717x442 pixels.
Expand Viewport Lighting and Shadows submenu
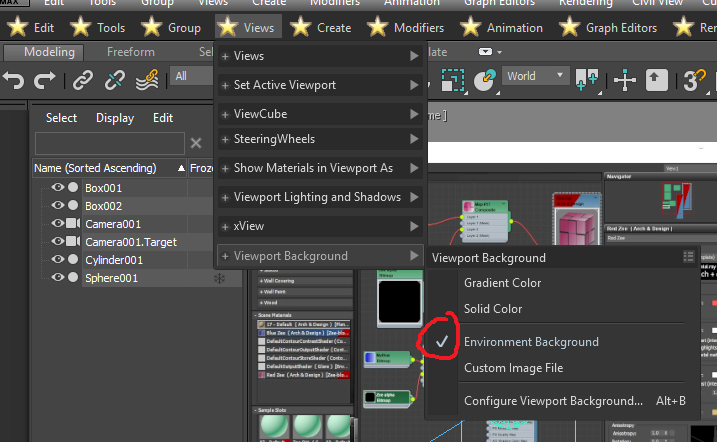pyautogui.click(x=320, y=197)
